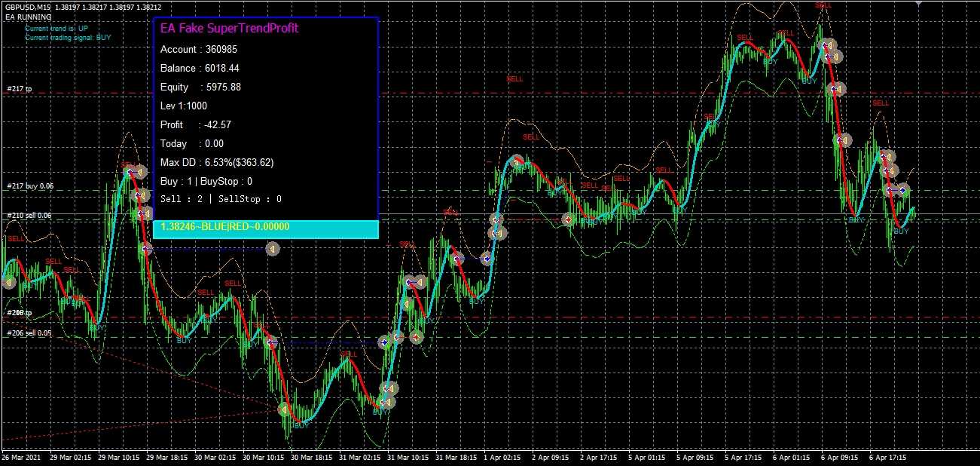The height and width of the screenshot is (466, 980).
Task: Select the #210 sell 0.06 order label
Action: tap(30, 216)
